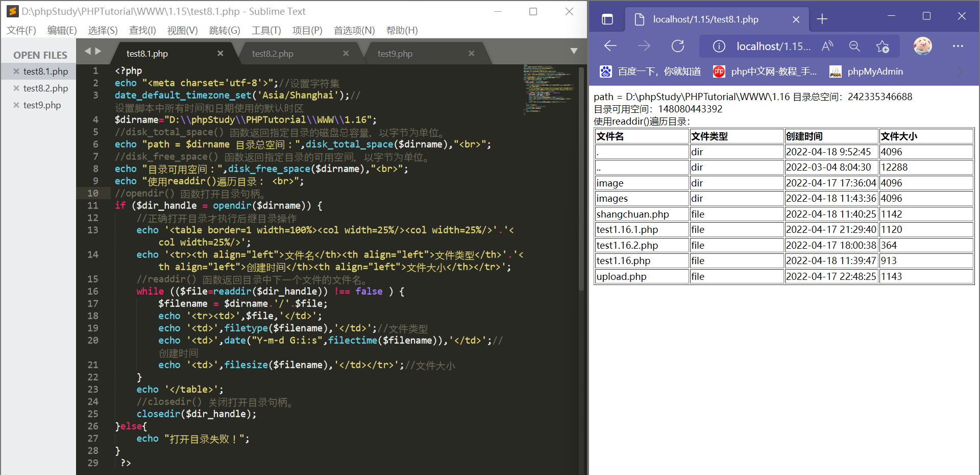
Task: Expand the favorites bar overflow chevron
Action: 960,72
